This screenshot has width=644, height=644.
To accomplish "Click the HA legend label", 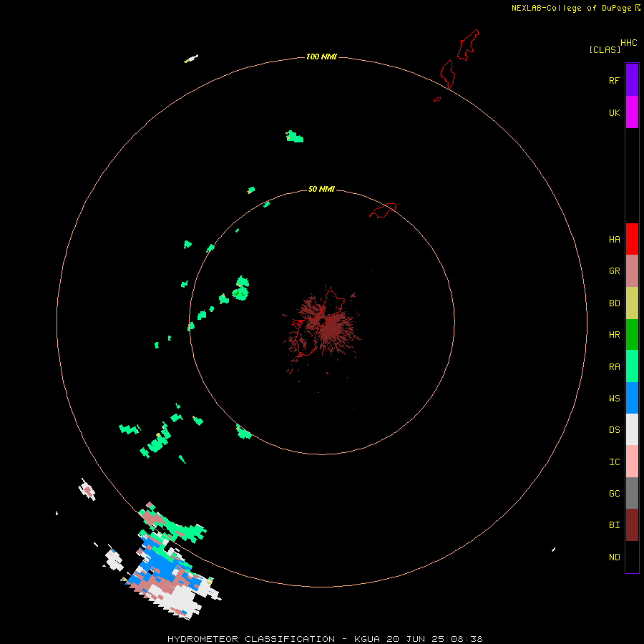I will point(614,239).
